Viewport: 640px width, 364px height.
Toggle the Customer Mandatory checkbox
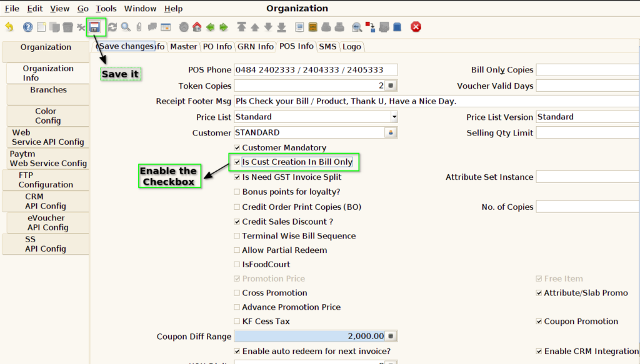pos(237,147)
